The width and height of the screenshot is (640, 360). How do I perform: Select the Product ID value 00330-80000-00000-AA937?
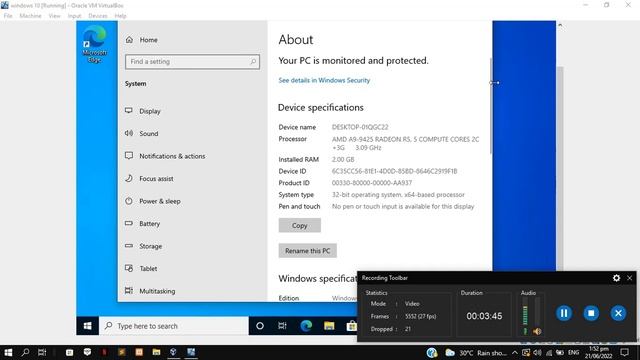tap(372, 183)
